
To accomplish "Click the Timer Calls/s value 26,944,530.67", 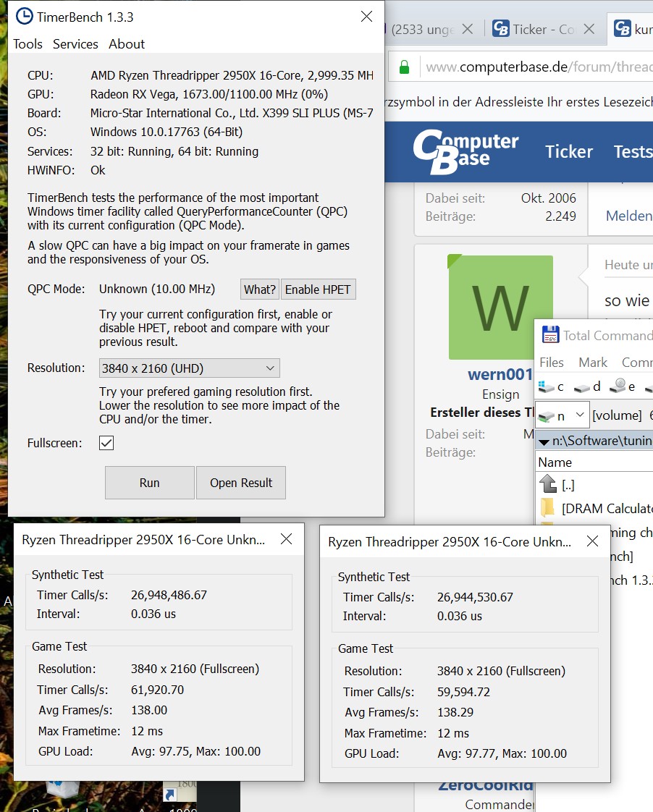I will [x=475, y=597].
